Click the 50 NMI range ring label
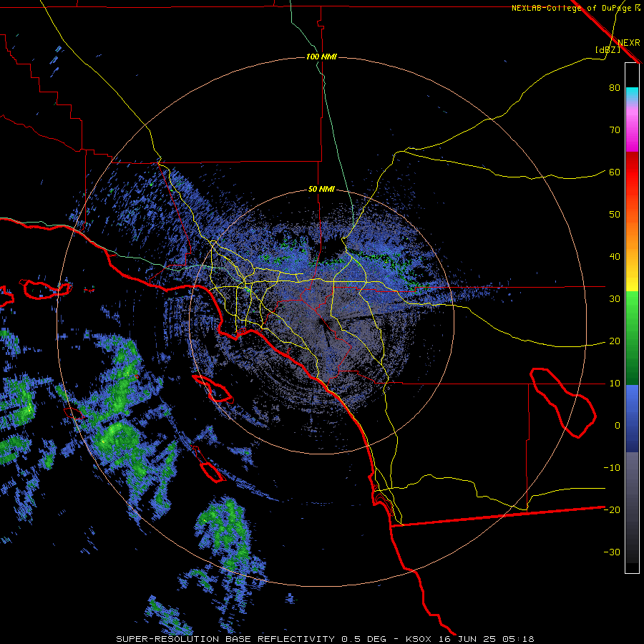The height and width of the screenshot is (644, 644). tap(321, 190)
